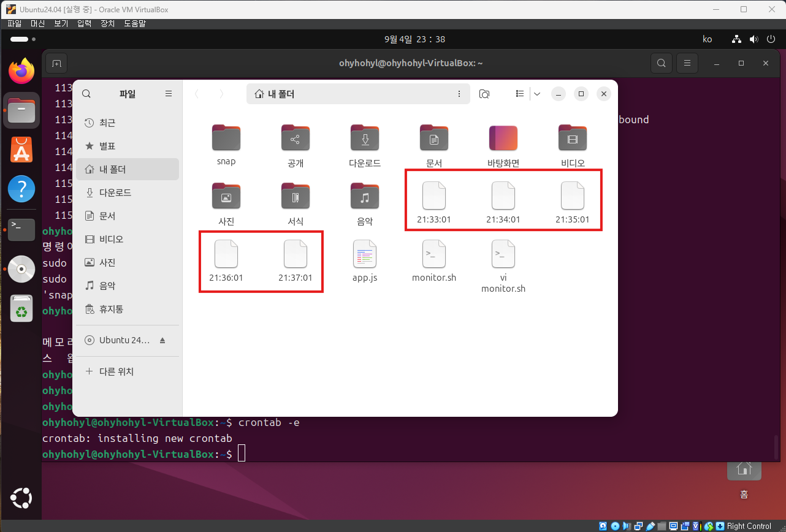Eject the Ubuntu 24 disc in sidebar
This screenshot has height=532, width=786.
click(x=162, y=340)
